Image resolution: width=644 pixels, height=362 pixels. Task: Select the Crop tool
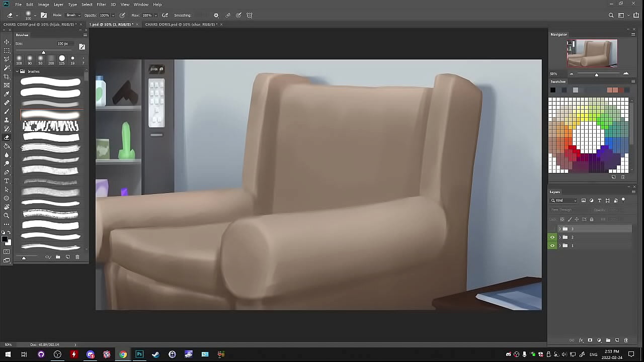[x=7, y=76]
